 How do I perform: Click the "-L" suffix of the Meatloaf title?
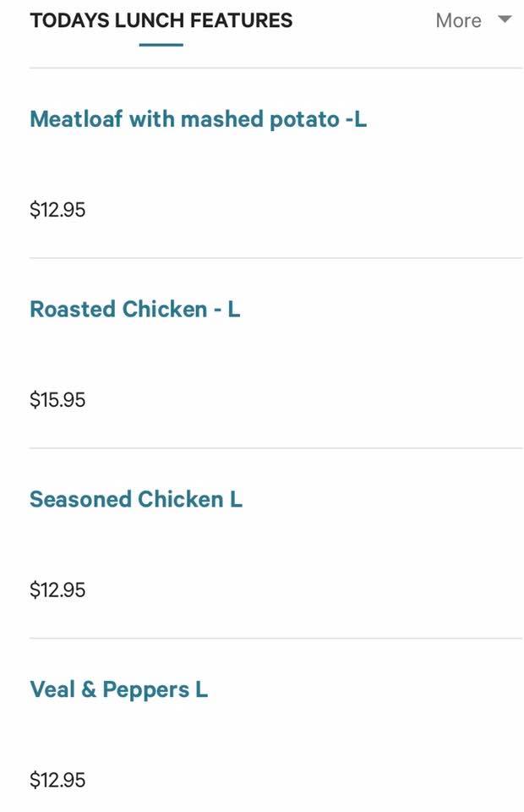[x=356, y=119]
